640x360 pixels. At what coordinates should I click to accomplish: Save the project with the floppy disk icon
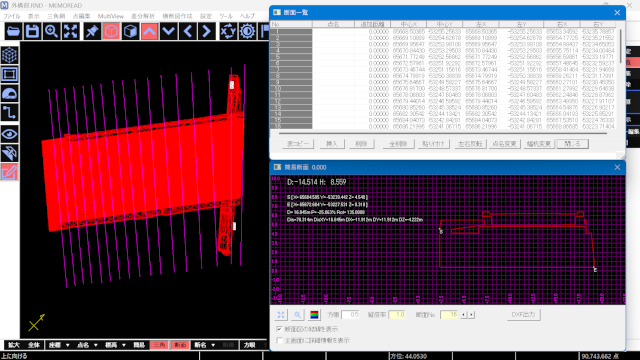pos(33,31)
